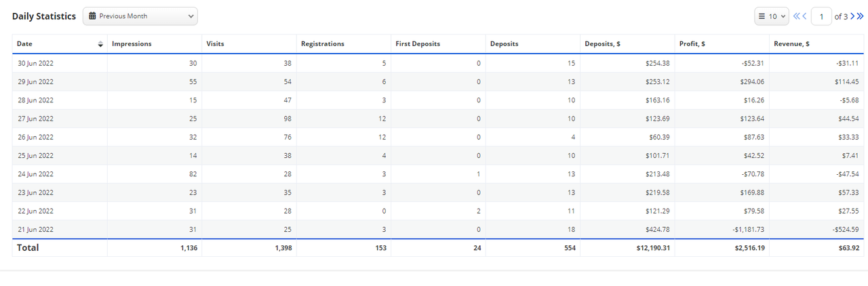Click the -$524.59 revenue value
Screen dimensions: 868x286
pyautogui.click(x=846, y=229)
